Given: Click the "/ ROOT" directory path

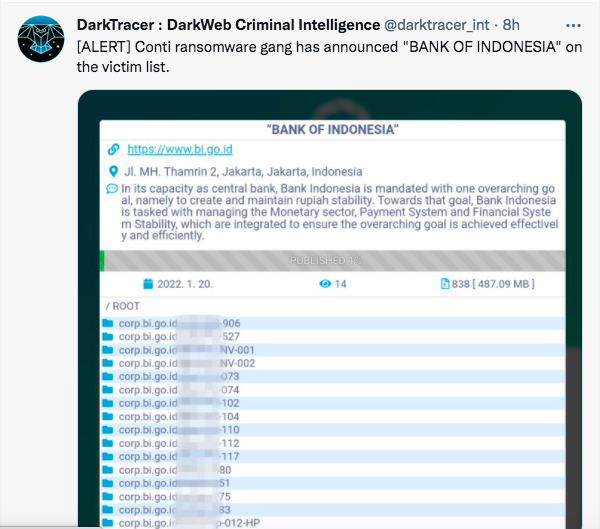Looking at the screenshot, I should tap(123, 306).
